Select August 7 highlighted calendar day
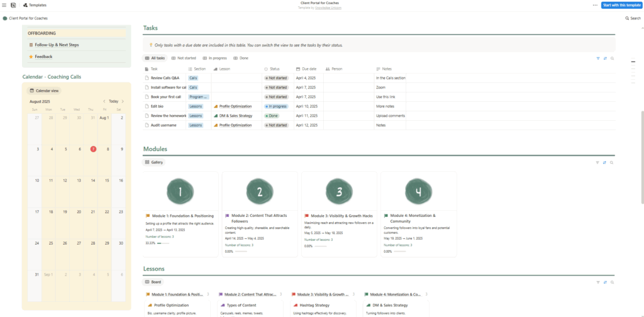This screenshot has height=317, width=644. pyautogui.click(x=93, y=149)
